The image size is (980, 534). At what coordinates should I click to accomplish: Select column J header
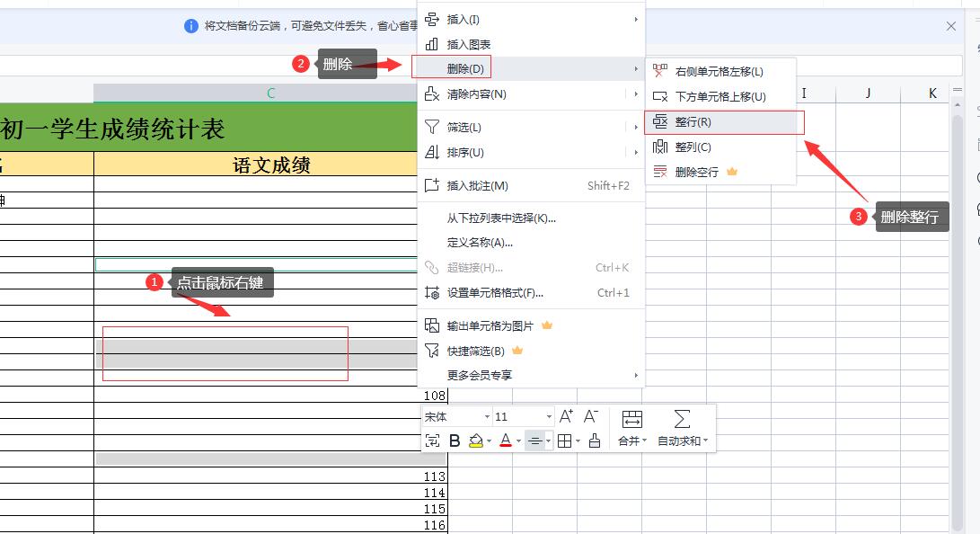[x=868, y=93]
